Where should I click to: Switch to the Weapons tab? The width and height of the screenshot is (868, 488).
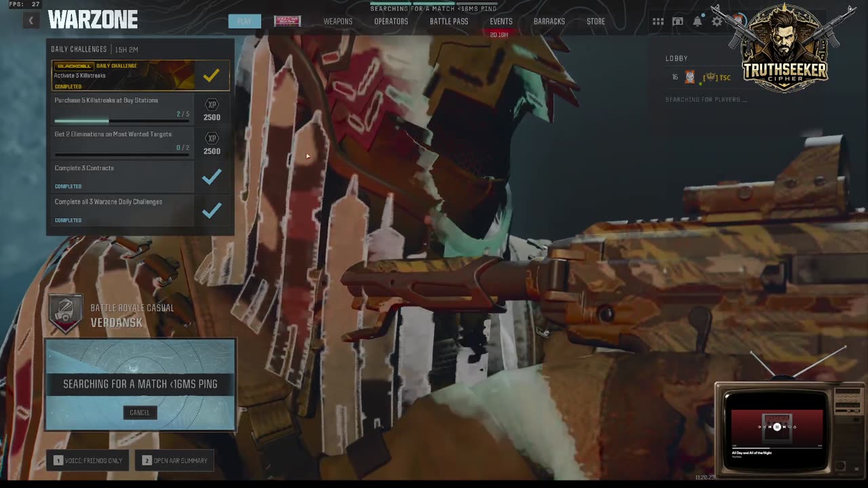pos(338,22)
